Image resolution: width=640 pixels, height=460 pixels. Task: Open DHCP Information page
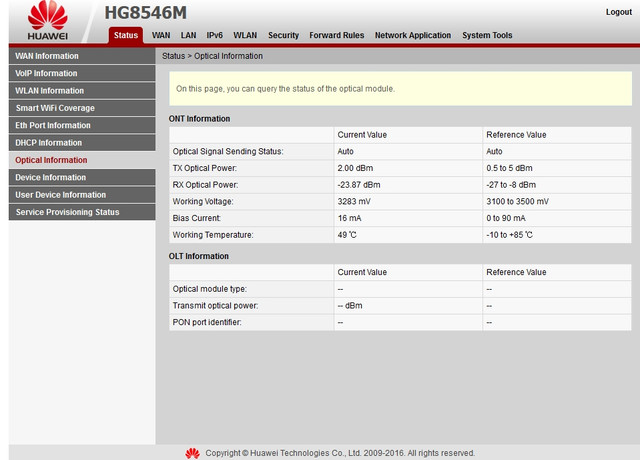pos(82,143)
